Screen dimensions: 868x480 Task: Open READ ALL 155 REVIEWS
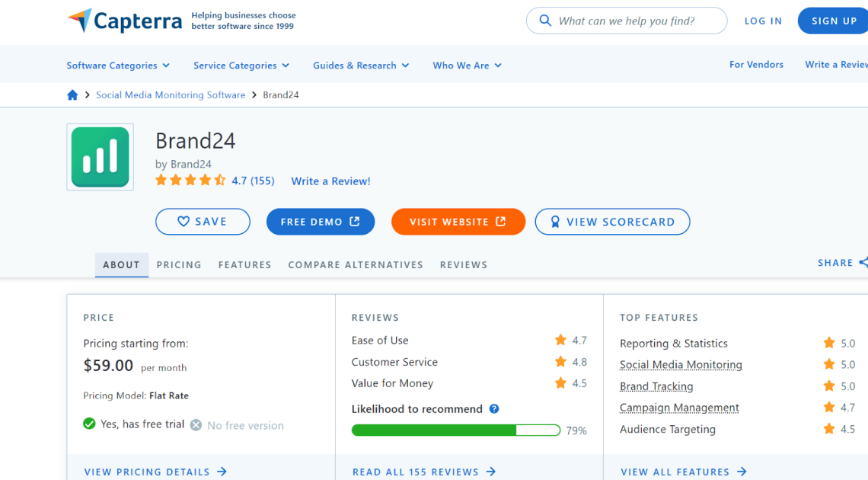[416, 472]
